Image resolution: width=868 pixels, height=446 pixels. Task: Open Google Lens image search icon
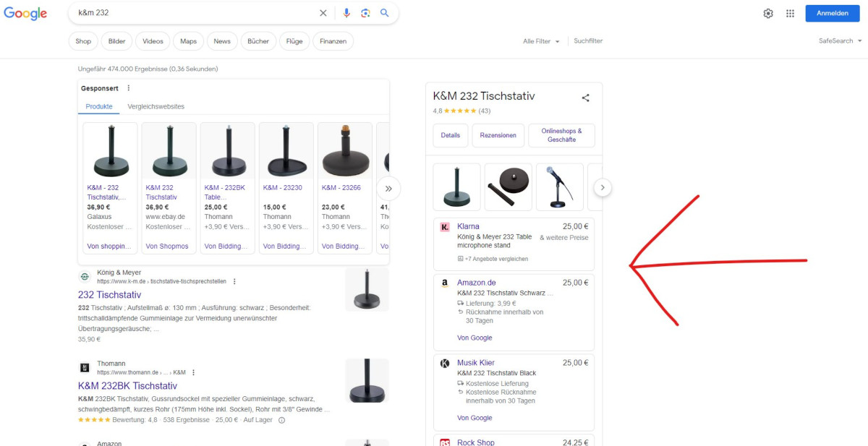(365, 13)
